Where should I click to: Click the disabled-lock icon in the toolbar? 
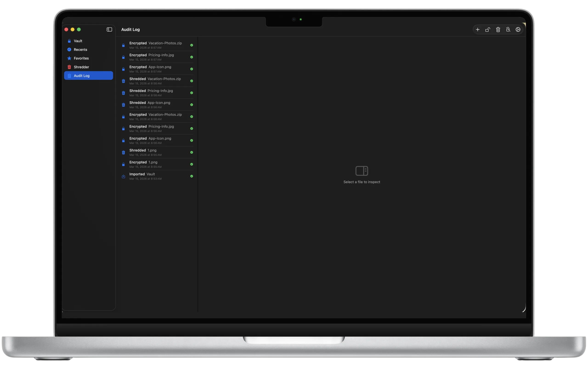click(508, 29)
